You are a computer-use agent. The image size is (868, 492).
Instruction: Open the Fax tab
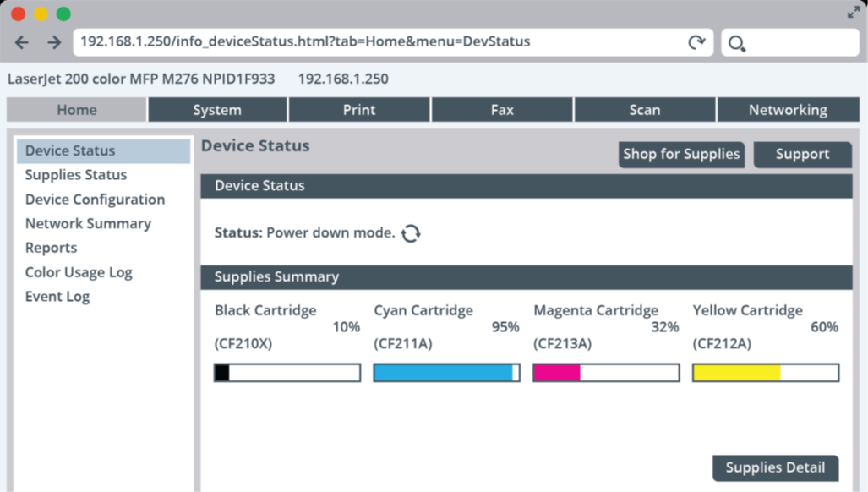[x=502, y=110]
